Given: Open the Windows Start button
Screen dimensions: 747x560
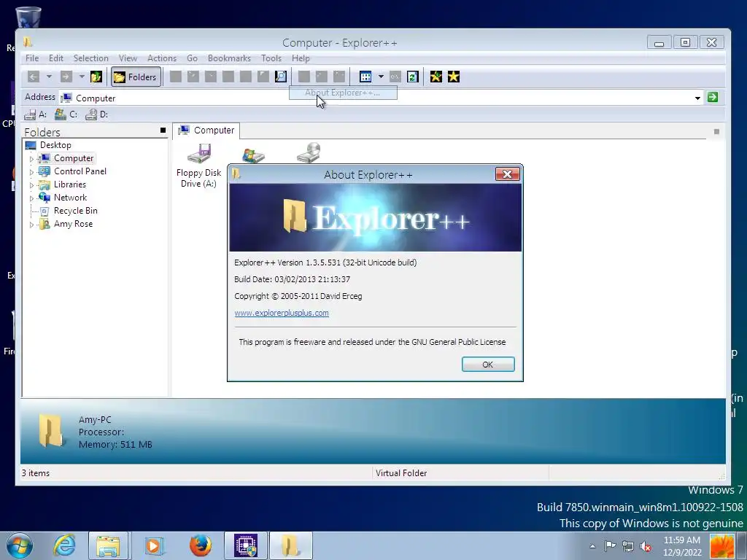Looking at the screenshot, I should pos(20,545).
